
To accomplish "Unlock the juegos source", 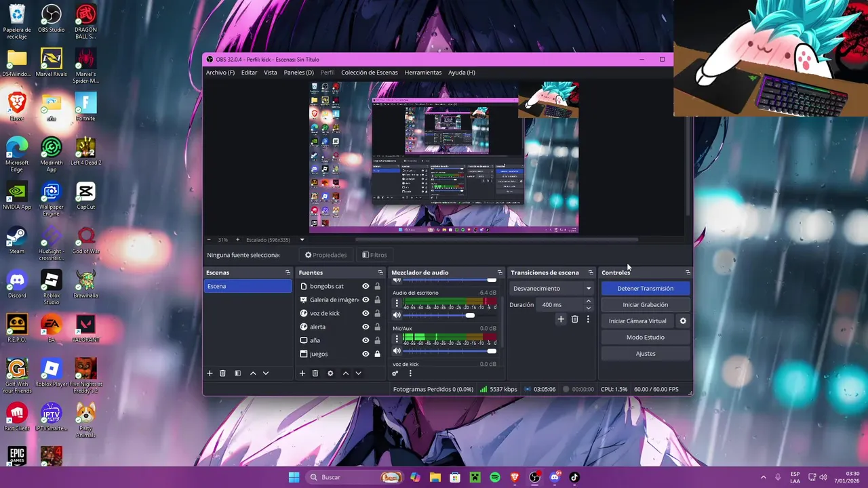I will pos(378,354).
